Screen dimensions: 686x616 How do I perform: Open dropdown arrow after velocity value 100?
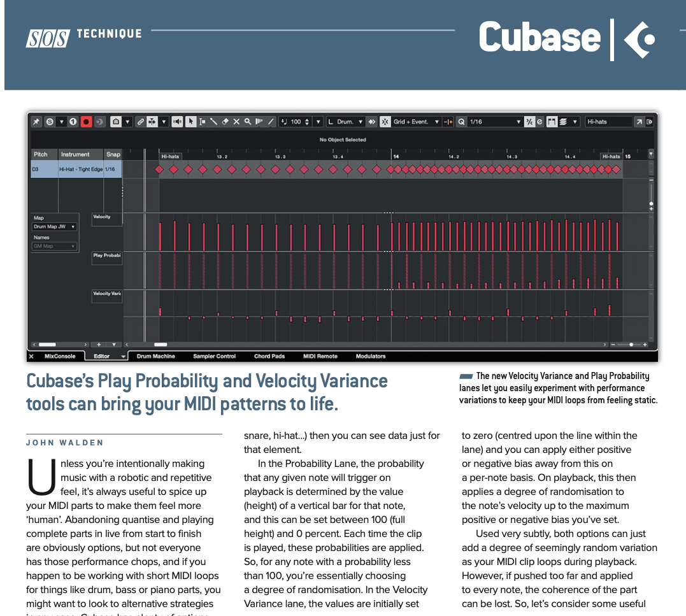coord(318,122)
